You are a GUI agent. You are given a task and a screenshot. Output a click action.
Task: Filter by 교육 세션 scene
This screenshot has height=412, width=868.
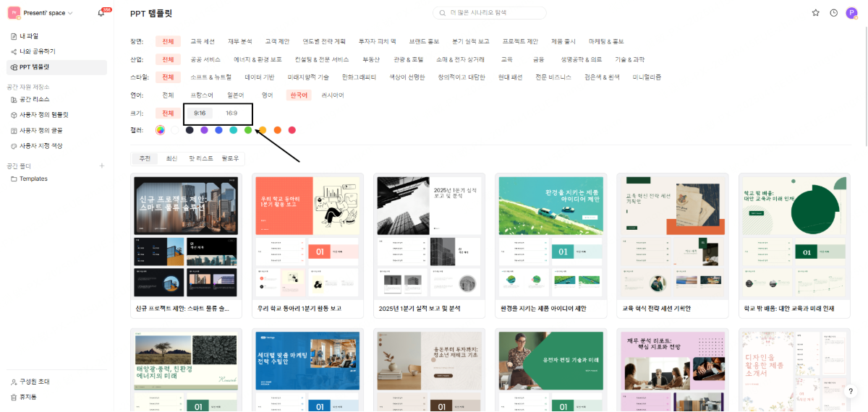click(x=203, y=41)
